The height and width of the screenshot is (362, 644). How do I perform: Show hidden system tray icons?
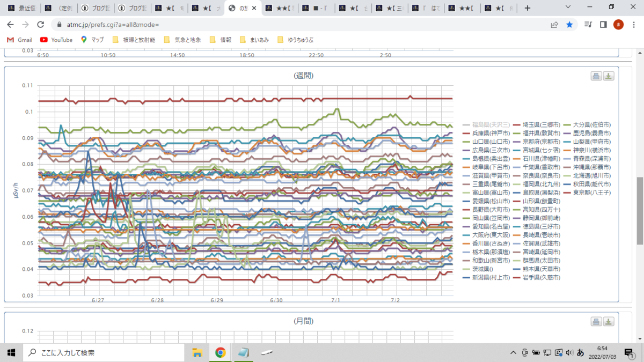click(x=515, y=352)
